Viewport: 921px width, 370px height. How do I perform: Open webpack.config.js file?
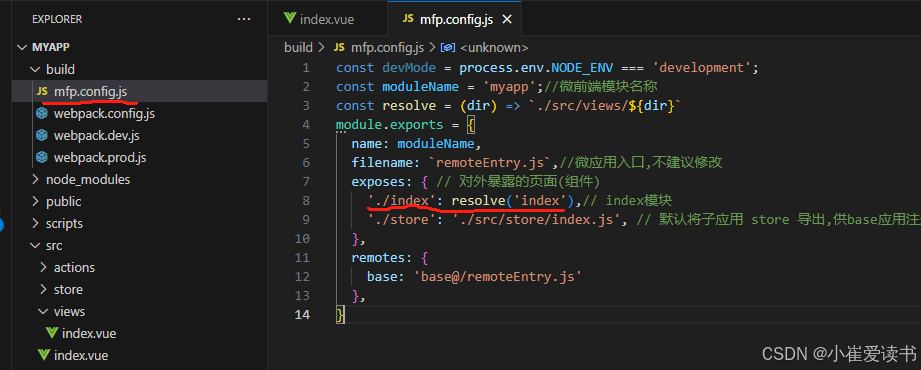coord(139,113)
